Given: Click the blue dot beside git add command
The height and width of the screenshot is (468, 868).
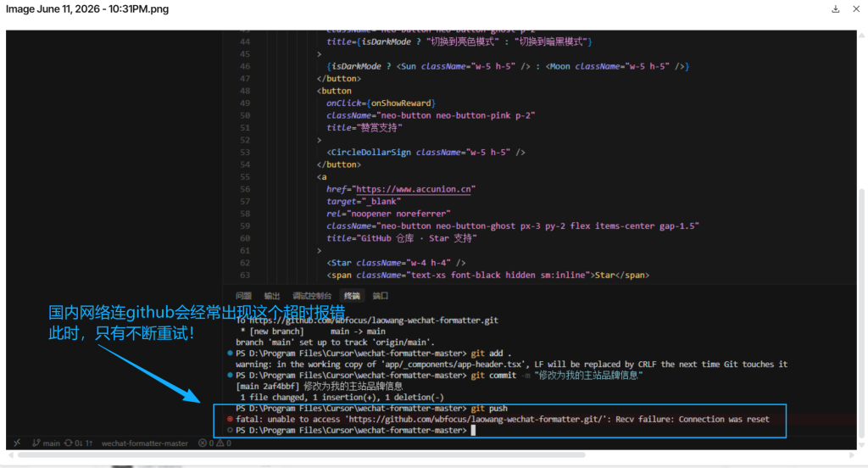Looking at the screenshot, I should click(230, 353).
